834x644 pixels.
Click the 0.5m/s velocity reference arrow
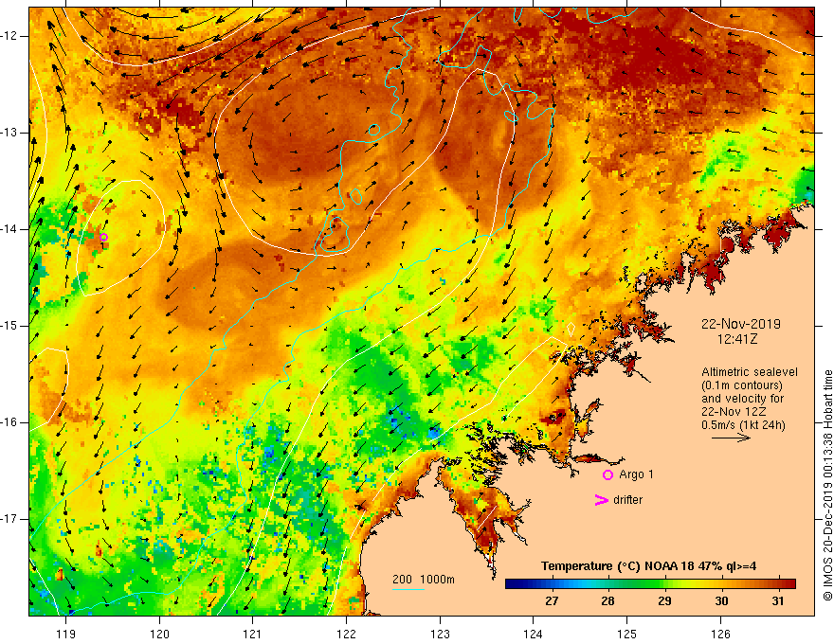731,438
